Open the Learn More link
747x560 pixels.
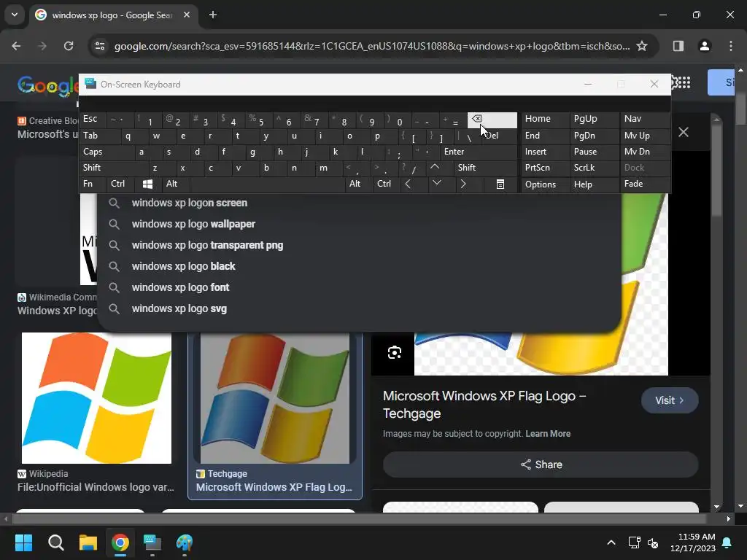coord(548,434)
